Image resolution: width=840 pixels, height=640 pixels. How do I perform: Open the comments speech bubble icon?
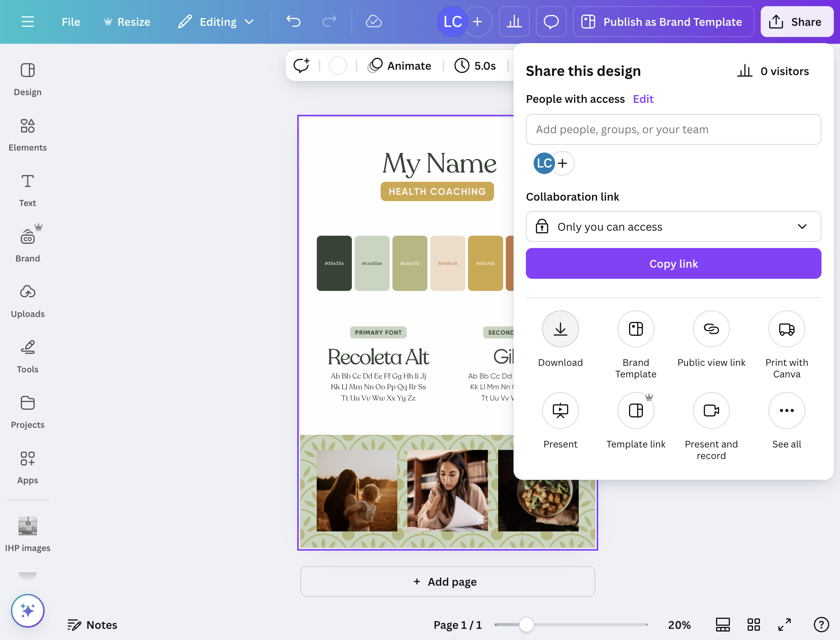551,22
